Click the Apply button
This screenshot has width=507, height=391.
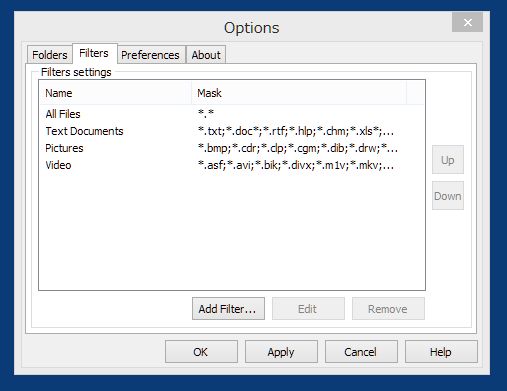click(281, 352)
